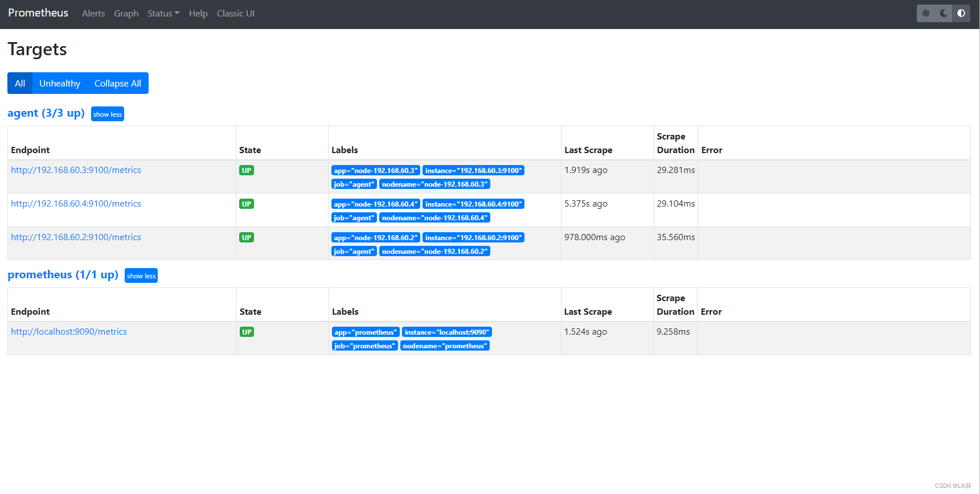Click last scrape value 1.524s ago

click(x=585, y=331)
